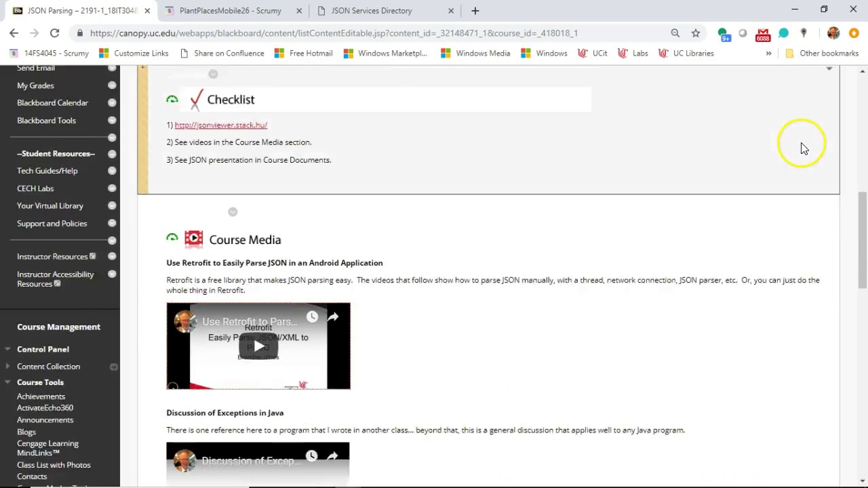Click the zoom magnifier icon in address bar
Screen dimensions: 868x488
[675, 33]
